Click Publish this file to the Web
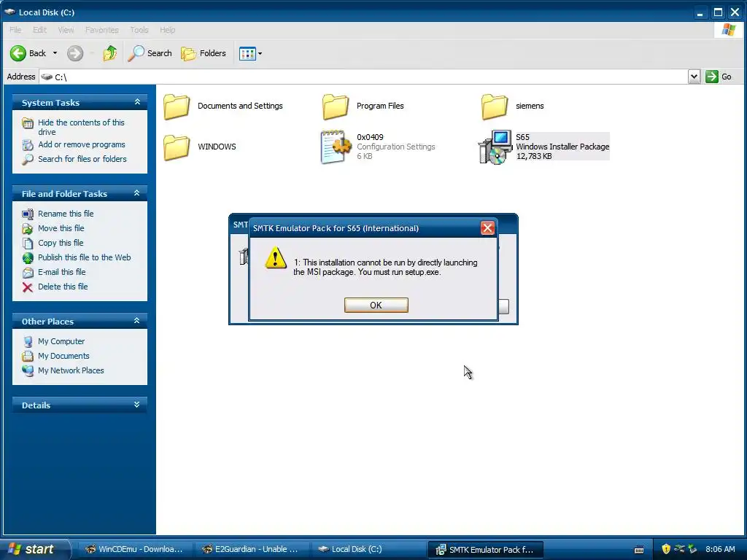747x560 pixels. (85, 257)
